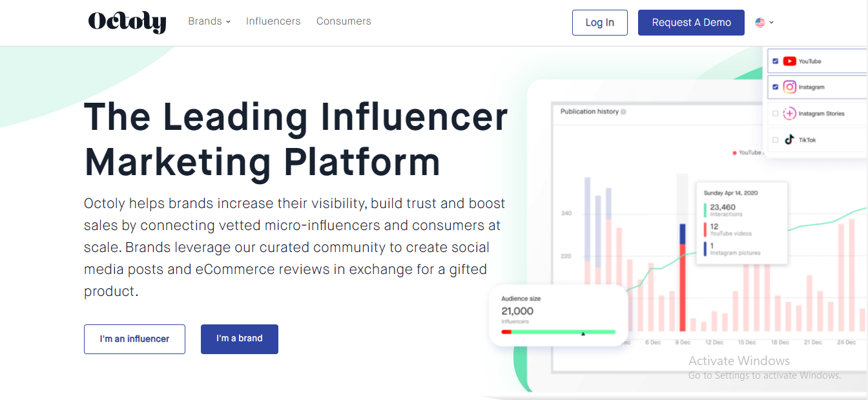Screen dimensions: 868x400
Task: Click the Request A Demo button
Action: click(691, 23)
